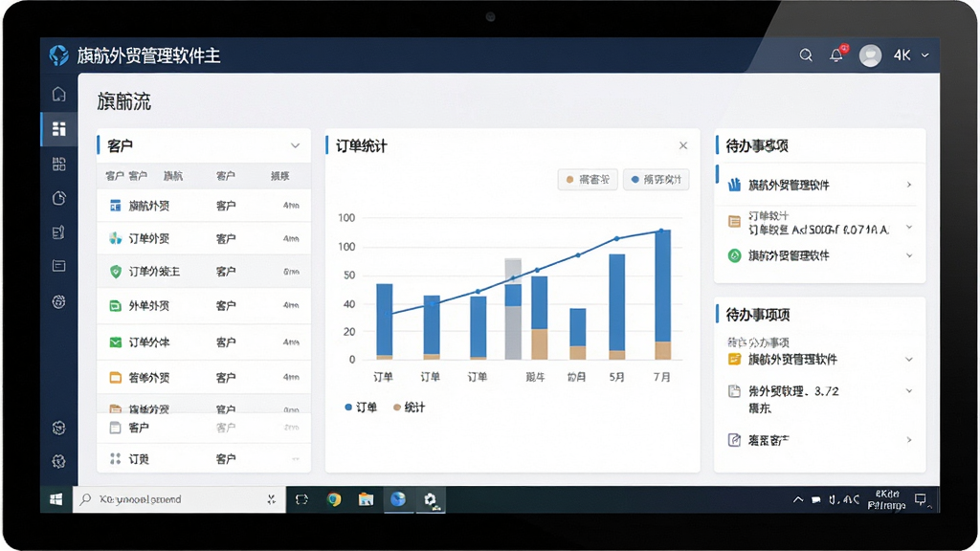Click the 旗航外贸管理软件 title in the header

pyautogui.click(x=148, y=55)
